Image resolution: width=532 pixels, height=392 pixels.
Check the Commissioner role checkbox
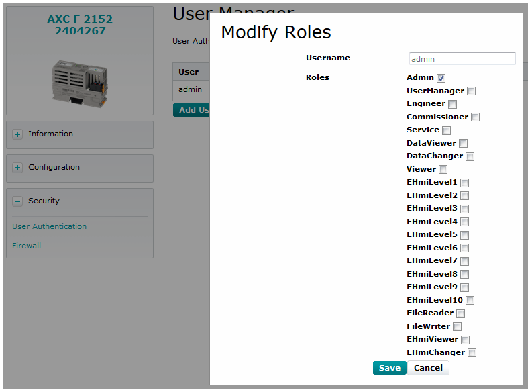[476, 117]
